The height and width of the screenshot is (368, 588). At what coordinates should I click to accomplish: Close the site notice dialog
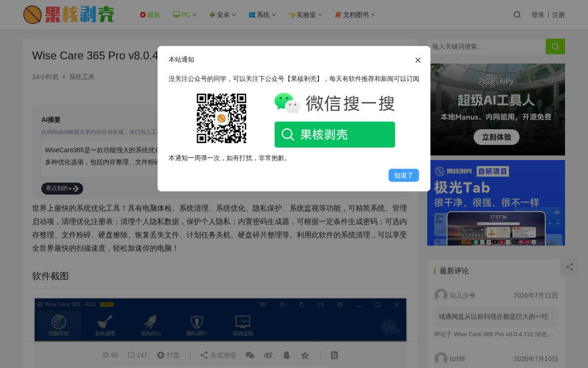[x=418, y=60]
